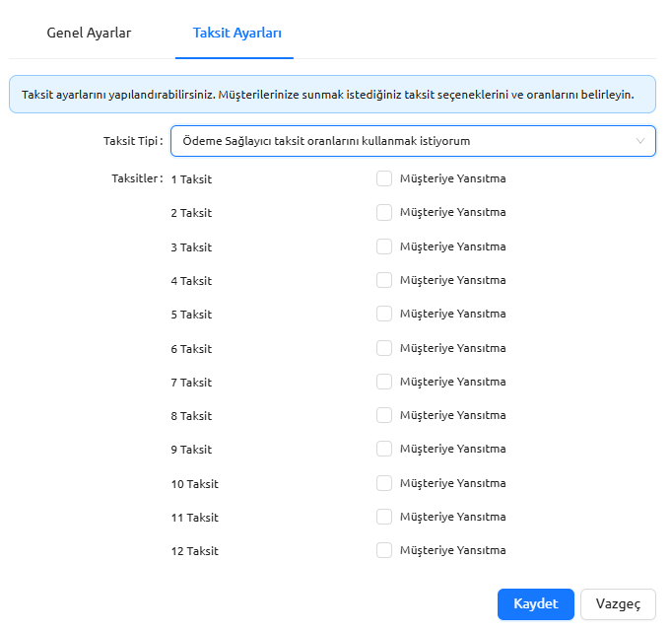
Task: Click the Kaydet save button
Action: coord(536,604)
